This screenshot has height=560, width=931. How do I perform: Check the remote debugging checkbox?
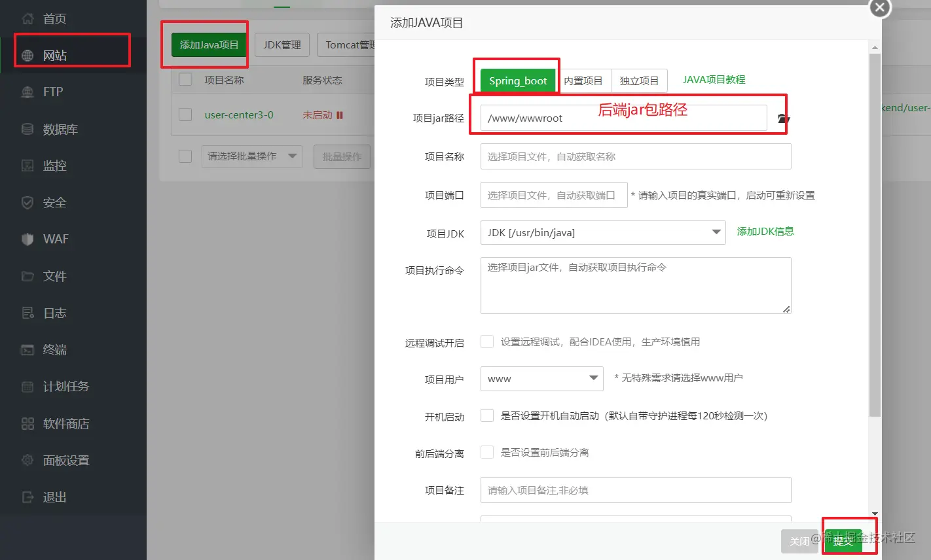pos(487,341)
